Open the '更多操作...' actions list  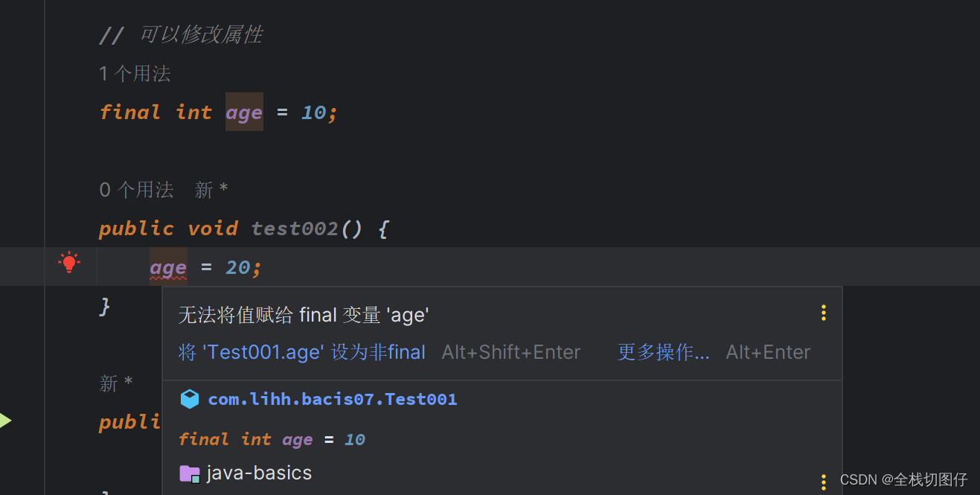pyautogui.click(x=663, y=351)
